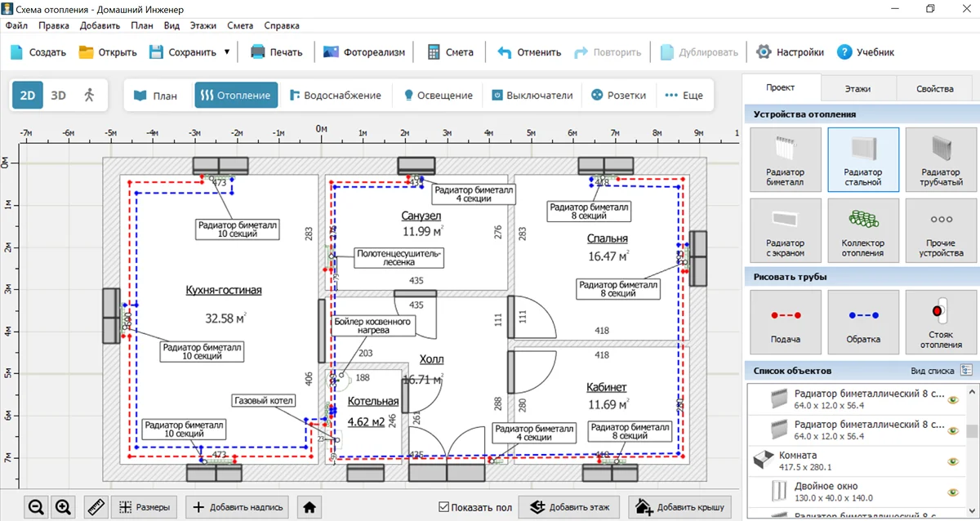
Task: Open the ruler measuring tool
Action: click(x=97, y=507)
